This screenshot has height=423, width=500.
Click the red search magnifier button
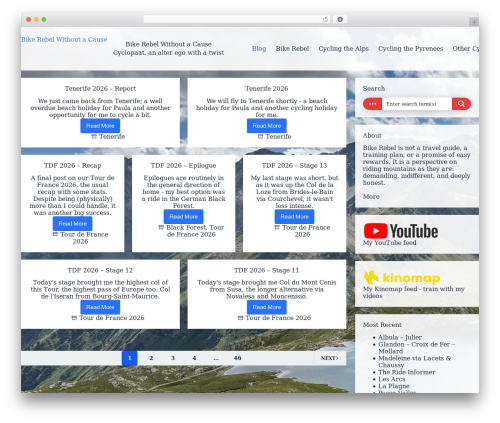point(461,104)
